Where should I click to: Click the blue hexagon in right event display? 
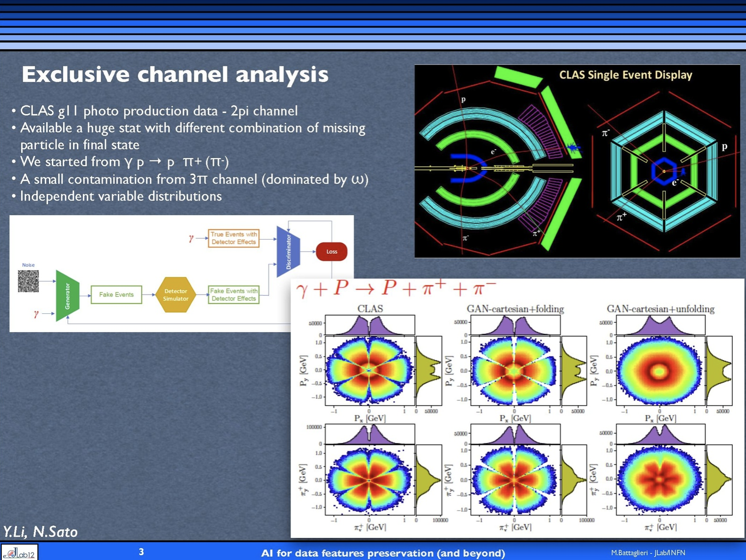(664, 171)
